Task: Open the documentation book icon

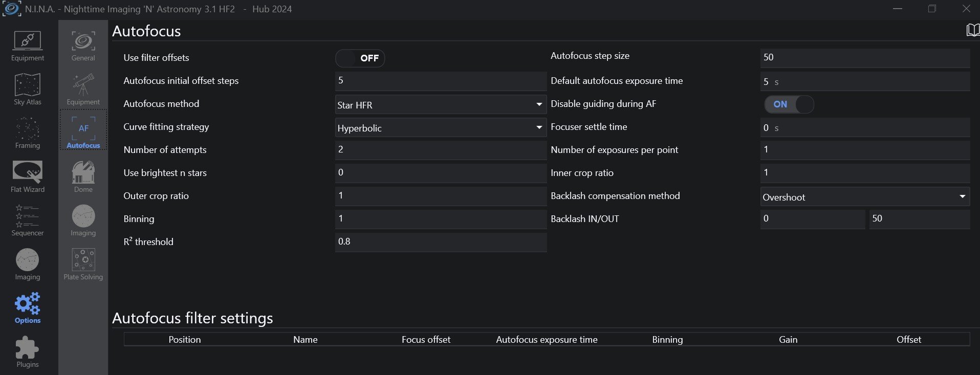Action: [972, 30]
